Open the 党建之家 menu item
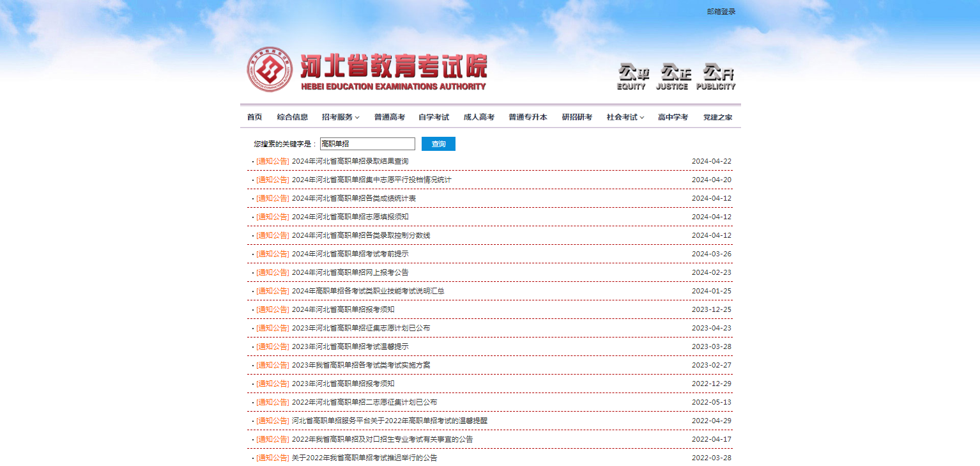 click(x=718, y=117)
